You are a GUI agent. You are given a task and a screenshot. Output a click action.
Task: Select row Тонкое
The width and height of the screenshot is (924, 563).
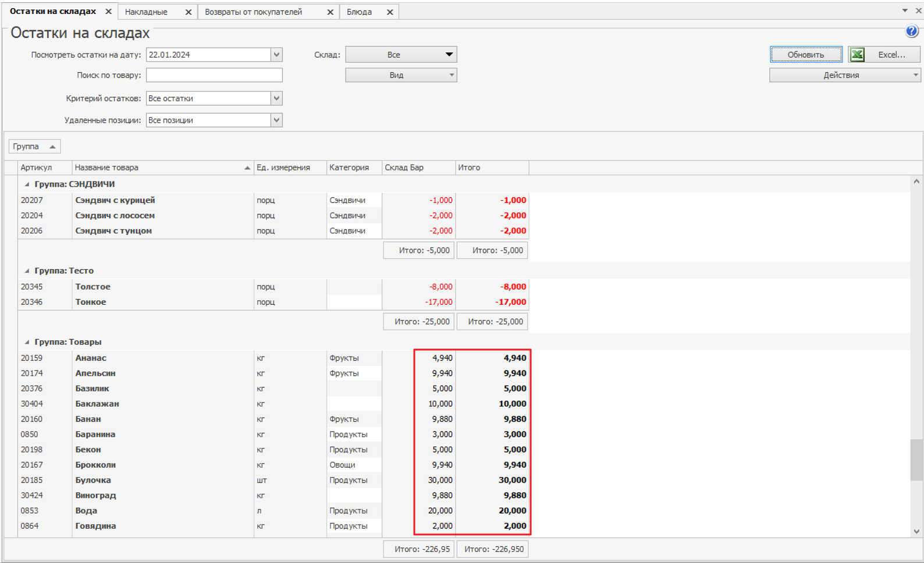273,302
